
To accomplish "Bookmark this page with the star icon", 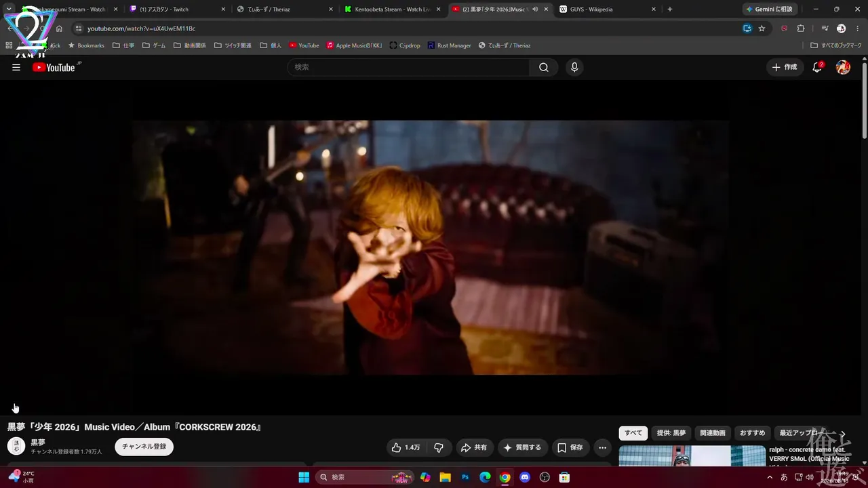I will [x=762, y=28].
